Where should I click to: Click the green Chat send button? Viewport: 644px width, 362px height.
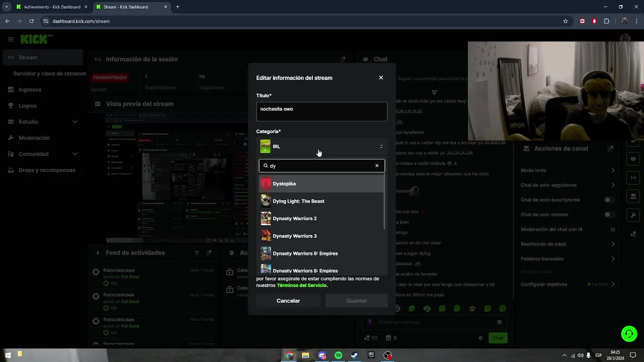(498, 338)
